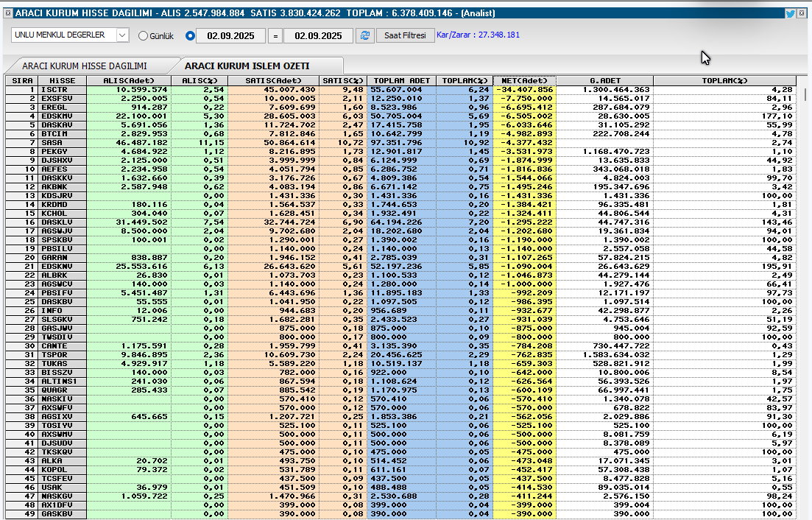The width and height of the screenshot is (812, 520).
Task: Select the EREGL stock row
Action: [400, 108]
